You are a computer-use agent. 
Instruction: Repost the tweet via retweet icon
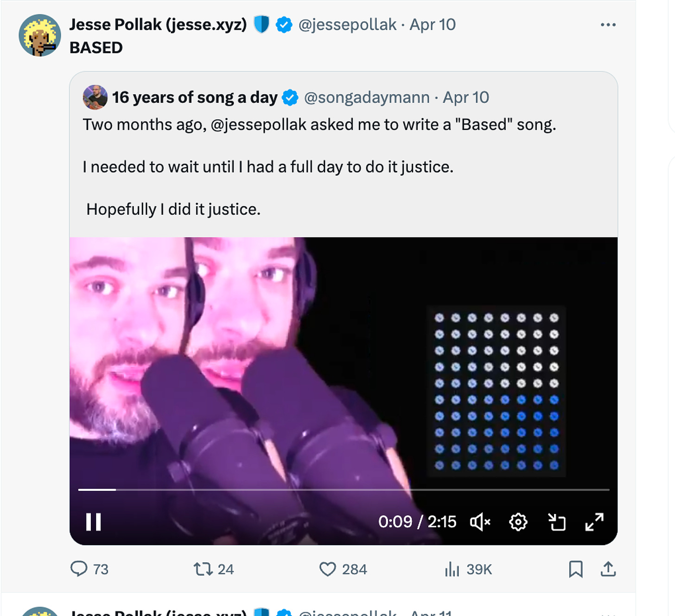203,569
